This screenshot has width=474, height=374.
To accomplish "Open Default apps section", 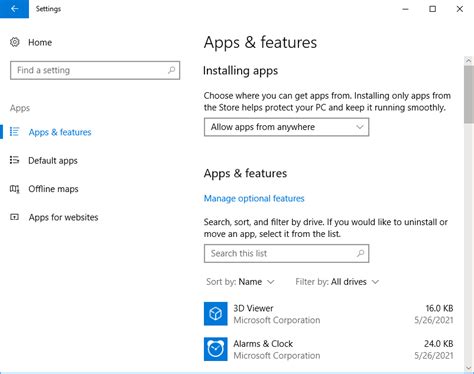I will [53, 161].
